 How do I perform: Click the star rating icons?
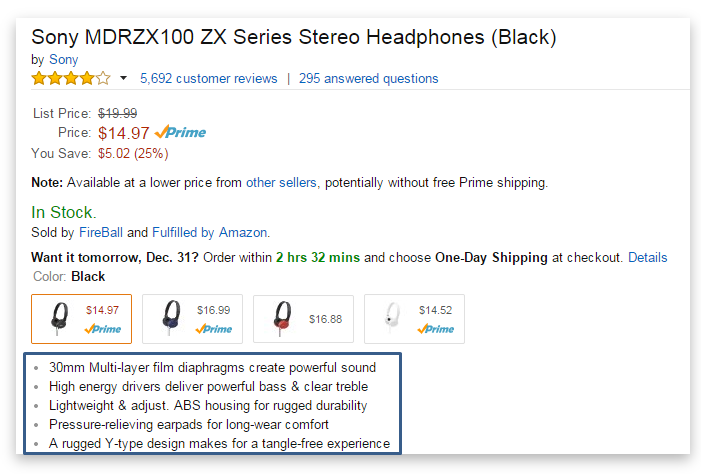(x=71, y=78)
